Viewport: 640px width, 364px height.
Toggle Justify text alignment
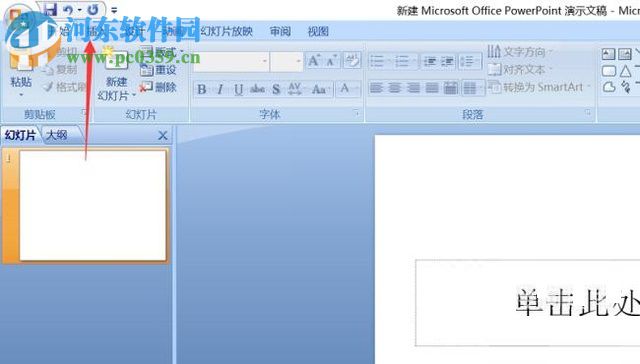click(432, 88)
